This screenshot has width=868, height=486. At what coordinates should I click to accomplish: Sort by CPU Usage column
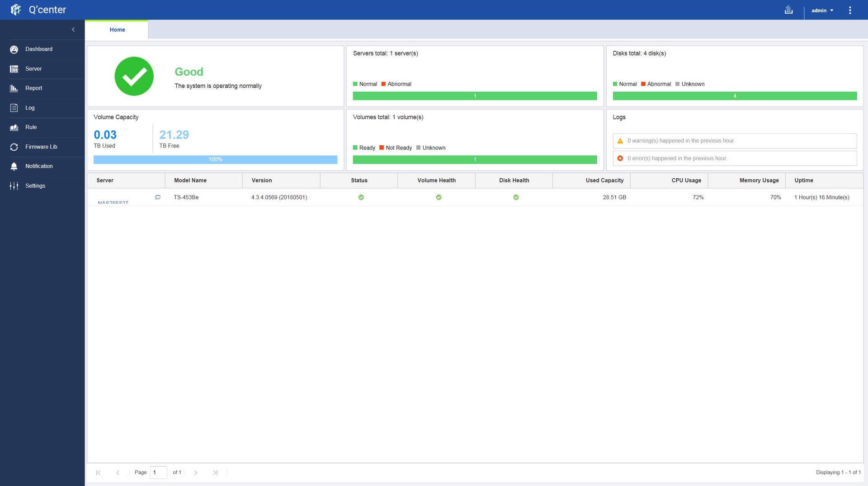click(x=669, y=181)
